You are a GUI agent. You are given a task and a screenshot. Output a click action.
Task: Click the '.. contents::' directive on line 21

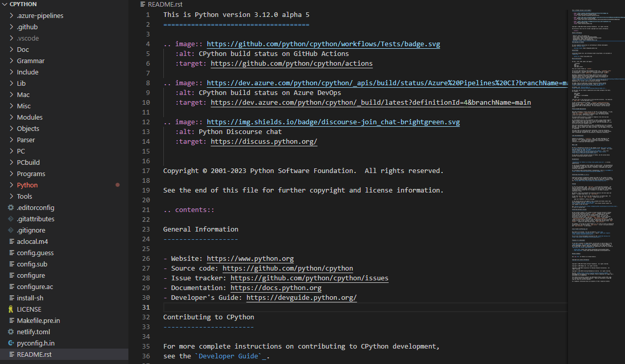pyautogui.click(x=188, y=210)
